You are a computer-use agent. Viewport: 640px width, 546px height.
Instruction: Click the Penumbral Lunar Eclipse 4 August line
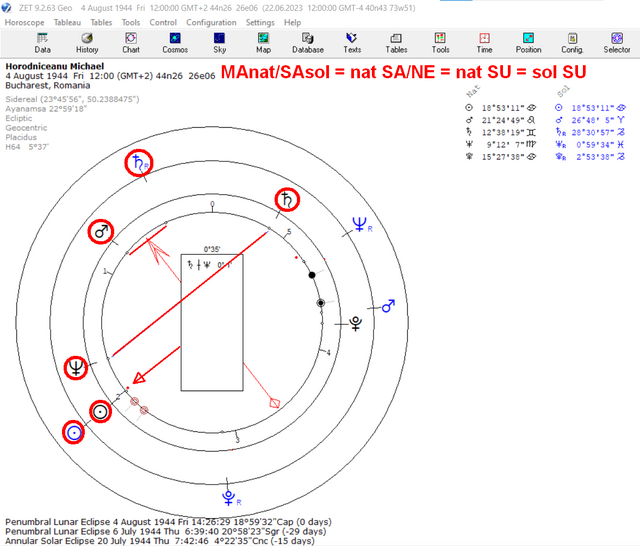[168, 522]
